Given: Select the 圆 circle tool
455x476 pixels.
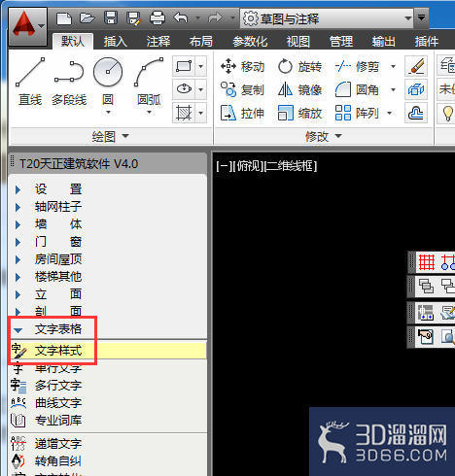Looking at the screenshot, I should click(x=108, y=81).
